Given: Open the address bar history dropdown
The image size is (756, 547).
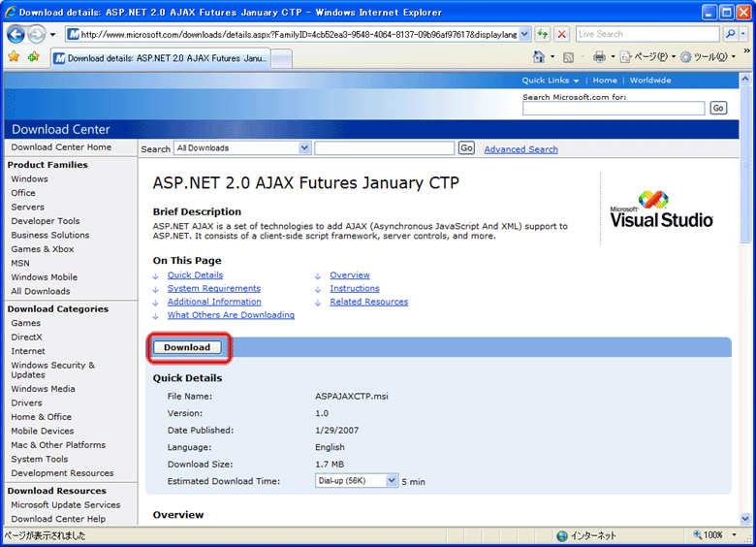Looking at the screenshot, I should click(x=525, y=34).
